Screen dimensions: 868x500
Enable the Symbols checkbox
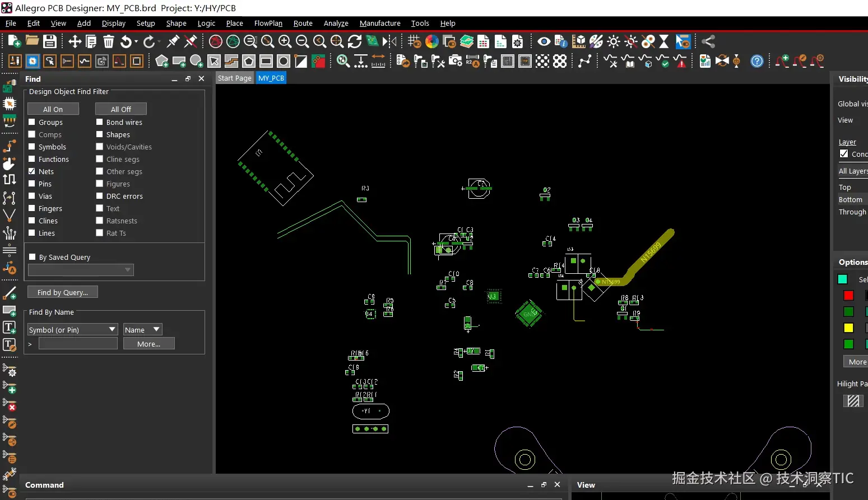(32, 147)
